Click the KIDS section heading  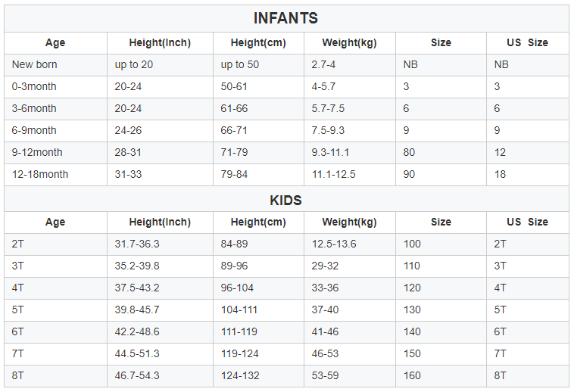(285, 201)
